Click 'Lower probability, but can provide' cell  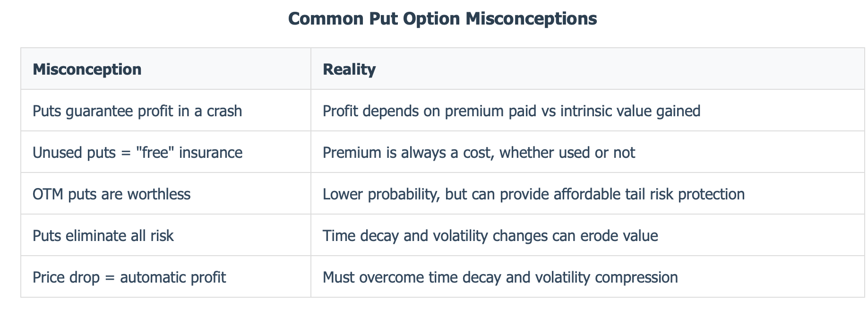coord(587,194)
